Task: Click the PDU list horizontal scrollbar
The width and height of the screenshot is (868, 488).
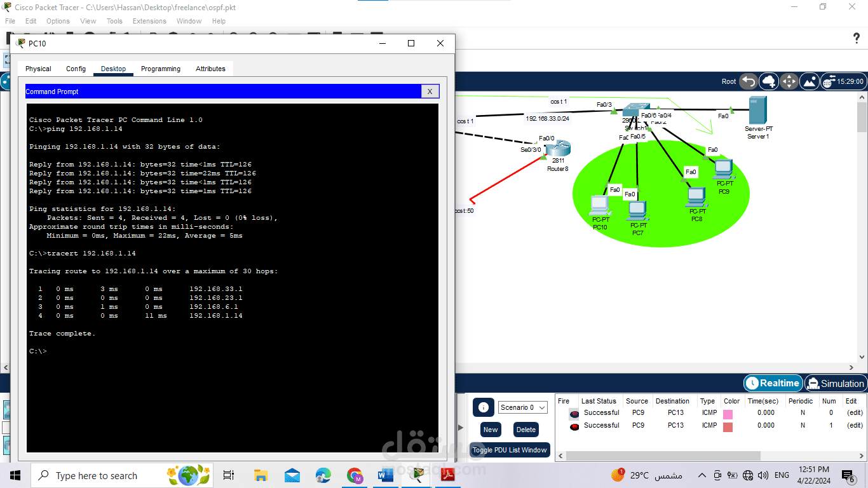Action: point(663,456)
